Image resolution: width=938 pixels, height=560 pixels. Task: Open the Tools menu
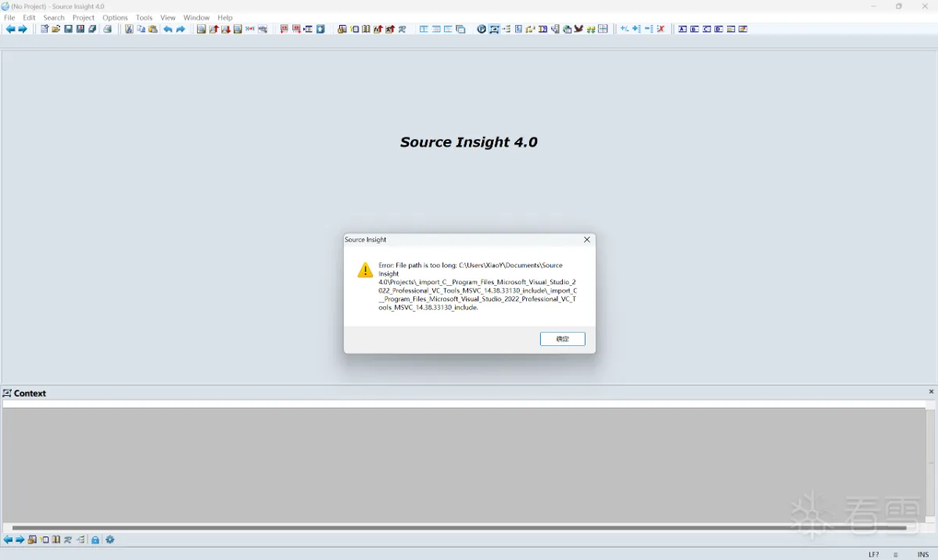tap(144, 17)
